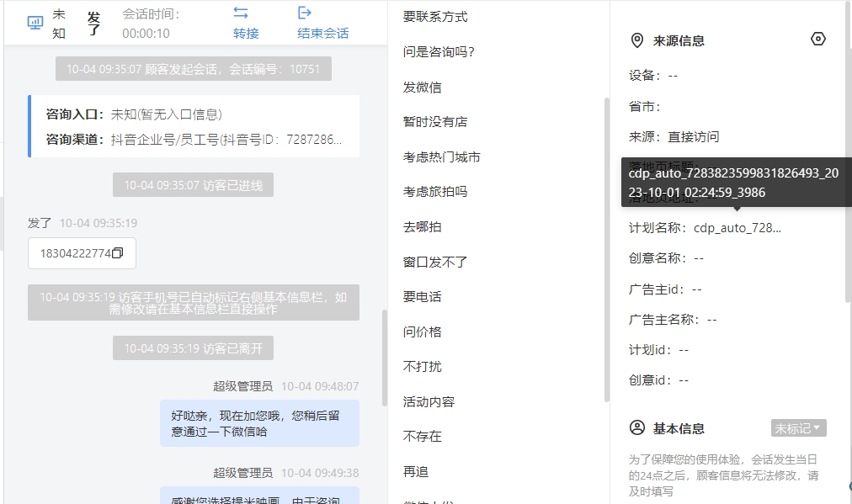Click the phone number 18304222774 bubble
This screenshot has height=504, width=852.
[82, 253]
